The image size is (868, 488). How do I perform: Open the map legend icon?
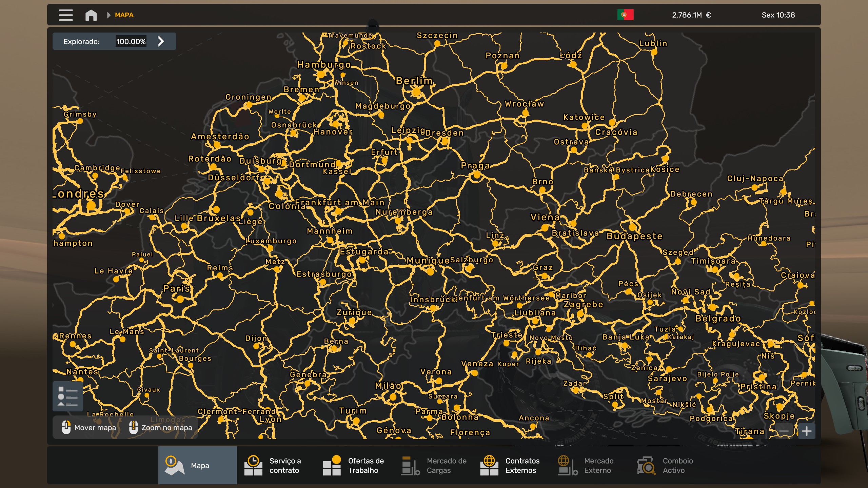coord(68,396)
